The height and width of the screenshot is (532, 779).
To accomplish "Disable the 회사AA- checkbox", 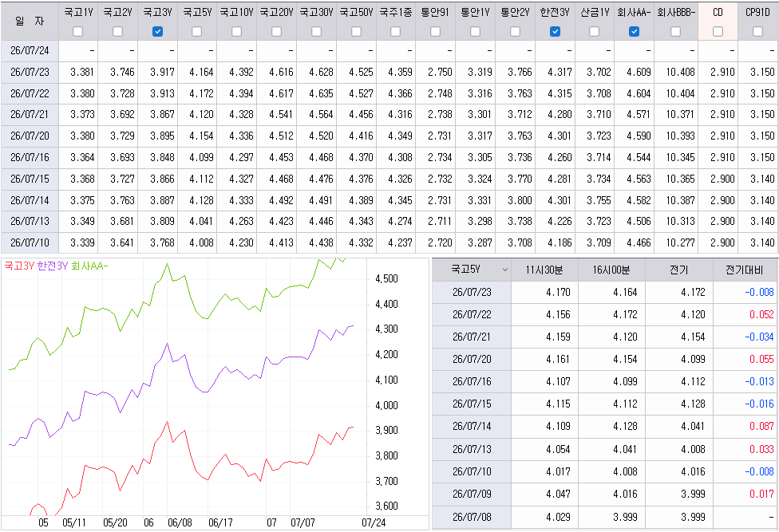I will pos(634,32).
